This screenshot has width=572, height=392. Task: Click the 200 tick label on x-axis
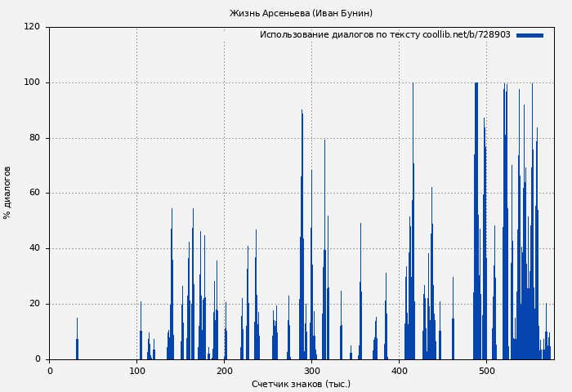click(224, 371)
